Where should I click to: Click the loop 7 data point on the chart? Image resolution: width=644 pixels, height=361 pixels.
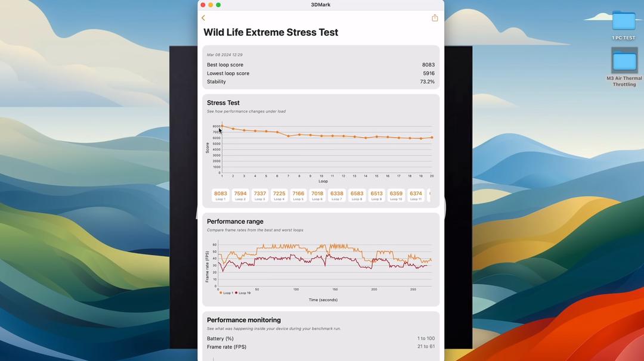(x=289, y=136)
